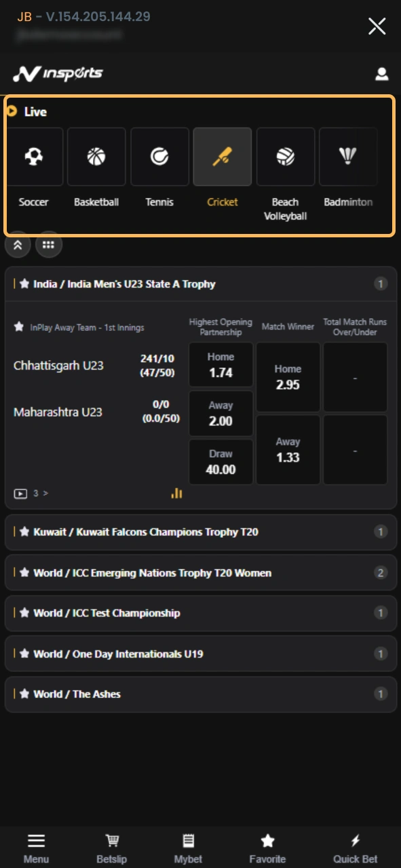Select the Soccer sport icon
The image size is (401, 868).
pyautogui.click(x=34, y=157)
